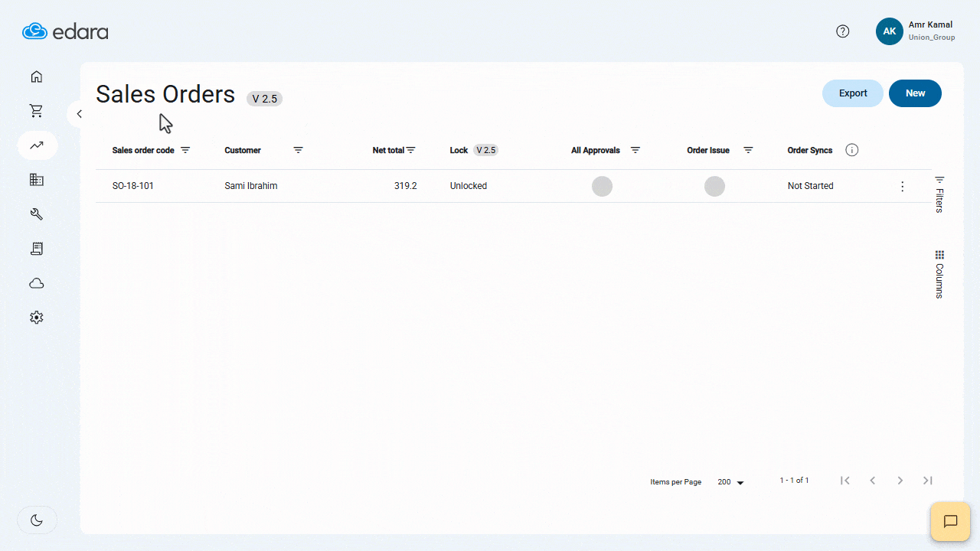Open the receipt/invoices icon in the sidebar
The image size is (980, 551).
tap(36, 248)
